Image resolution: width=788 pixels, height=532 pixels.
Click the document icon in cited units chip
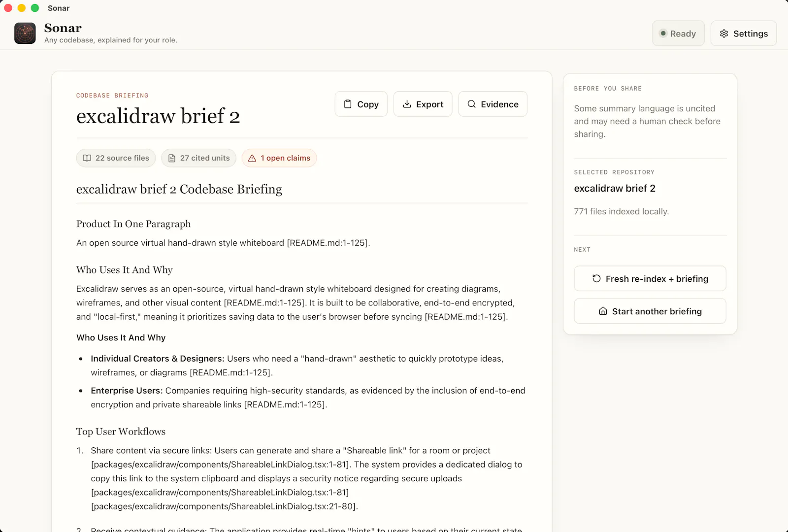tap(172, 158)
